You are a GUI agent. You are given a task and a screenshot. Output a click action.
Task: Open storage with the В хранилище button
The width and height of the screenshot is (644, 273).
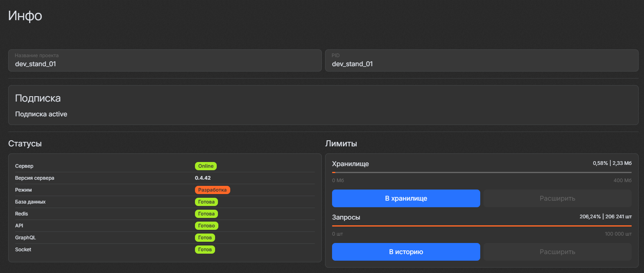406,198
